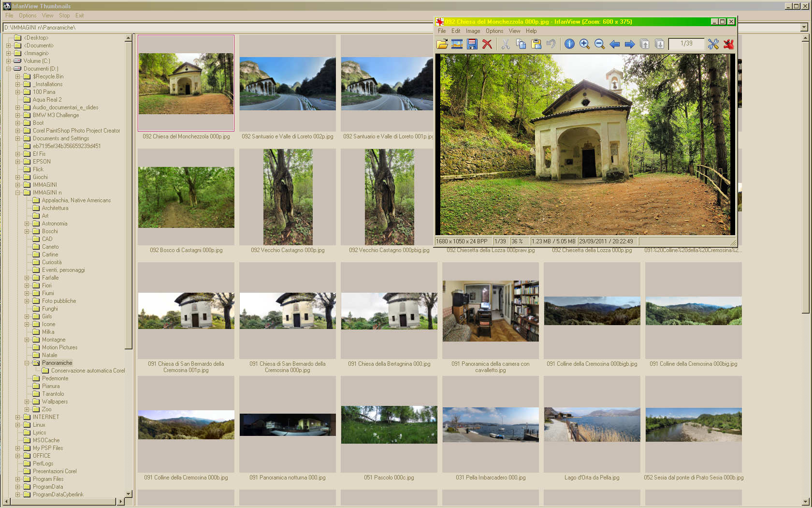
Task: Open View menu in Thumbnails window
Action: click(47, 15)
